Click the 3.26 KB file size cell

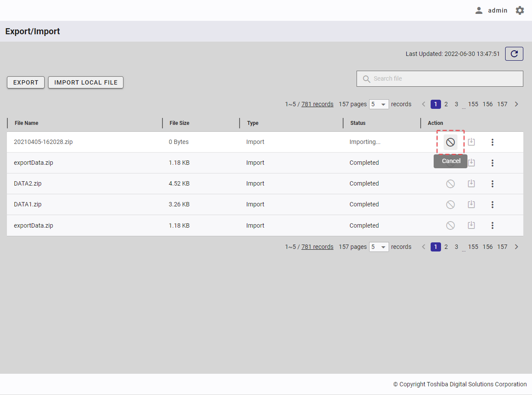click(x=179, y=204)
